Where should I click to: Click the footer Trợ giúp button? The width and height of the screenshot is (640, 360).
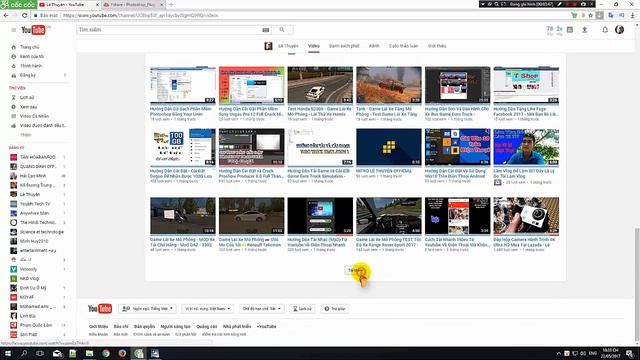tap(335, 309)
